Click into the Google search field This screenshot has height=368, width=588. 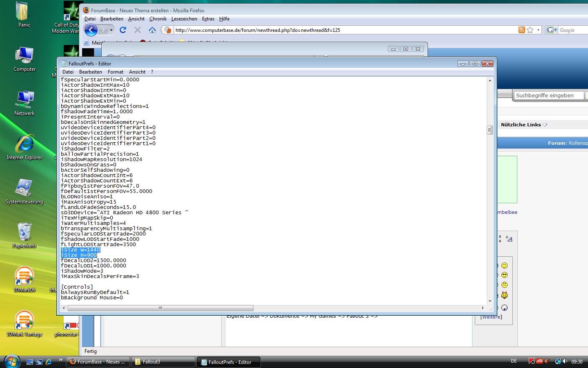pyautogui.click(x=573, y=30)
